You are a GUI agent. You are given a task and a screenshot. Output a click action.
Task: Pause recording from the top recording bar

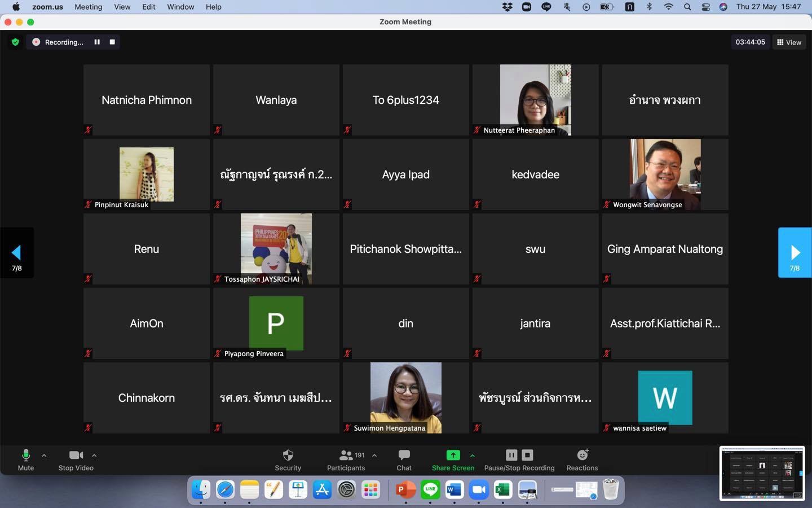coord(97,42)
